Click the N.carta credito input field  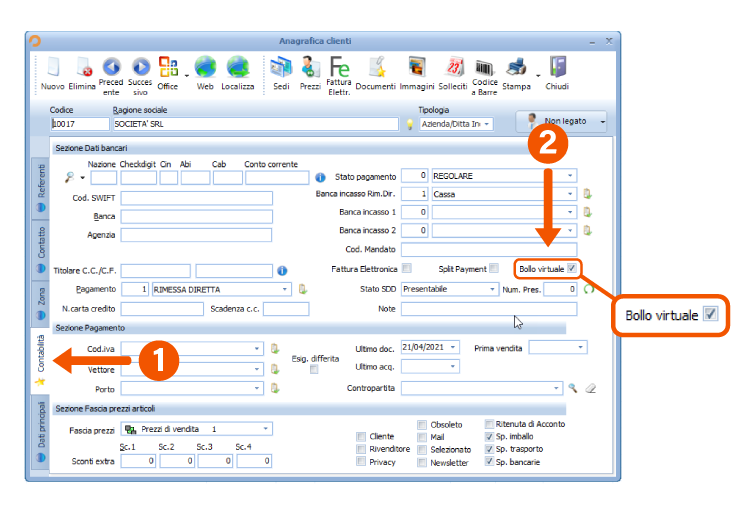162,309
